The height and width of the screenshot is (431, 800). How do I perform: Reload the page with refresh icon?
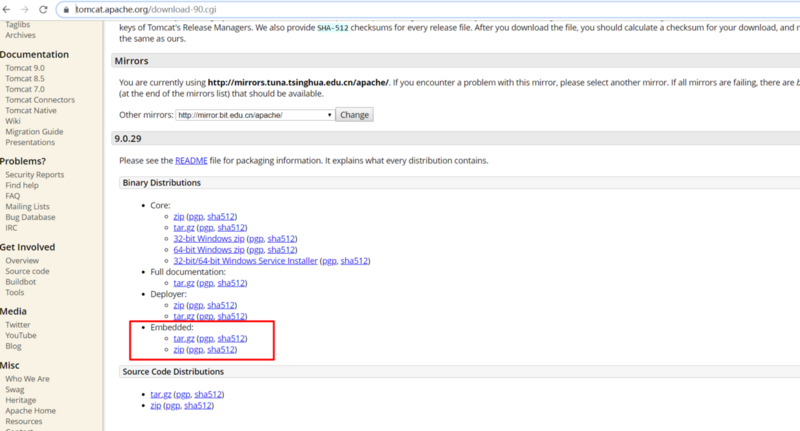coord(43,10)
